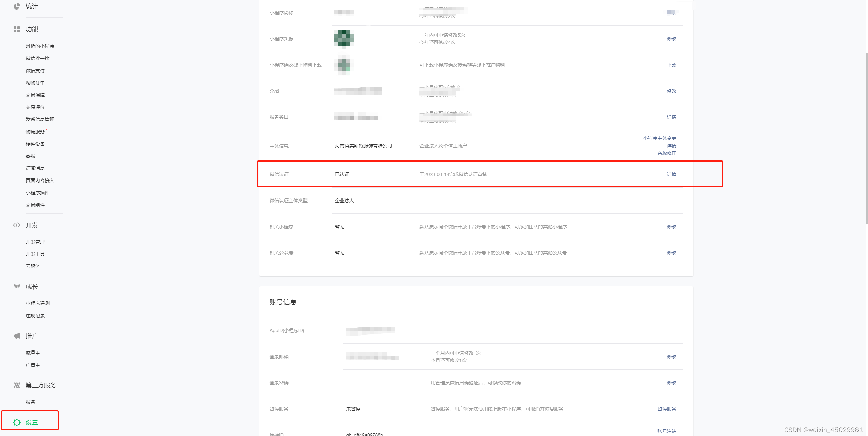Click the 暂停服务 link
This screenshot has height=436, width=868.
pyautogui.click(x=667, y=409)
